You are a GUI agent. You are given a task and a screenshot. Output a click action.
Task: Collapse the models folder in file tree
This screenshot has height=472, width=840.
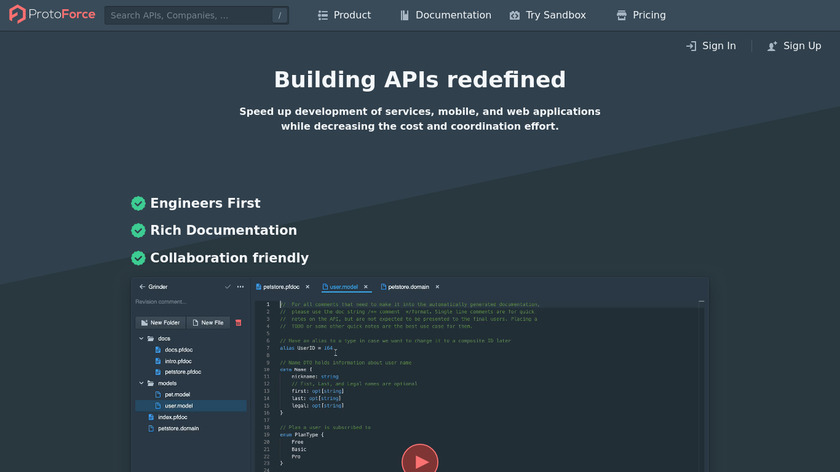pyautogui.click(x=141, y=383)
